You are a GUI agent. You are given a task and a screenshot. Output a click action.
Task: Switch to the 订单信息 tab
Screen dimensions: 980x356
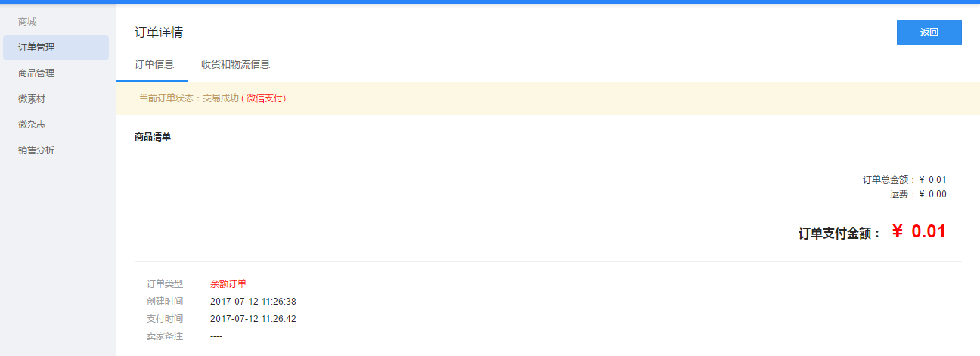154,64
